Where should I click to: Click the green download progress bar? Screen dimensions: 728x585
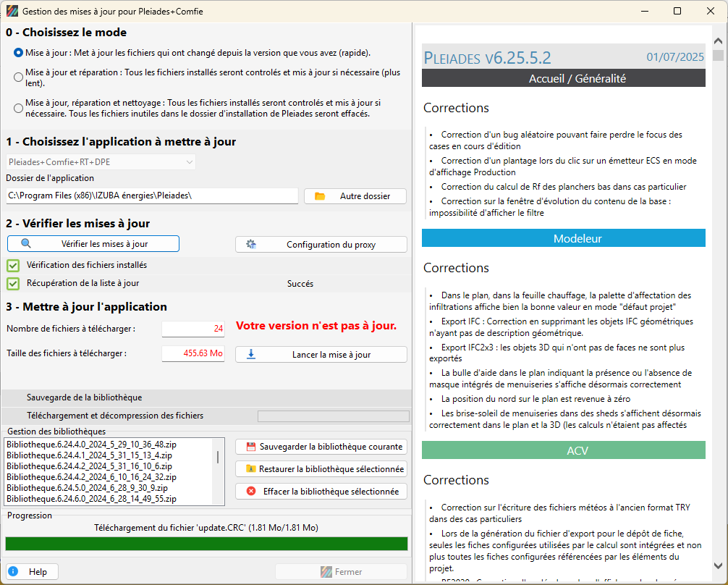click(207, 544)
